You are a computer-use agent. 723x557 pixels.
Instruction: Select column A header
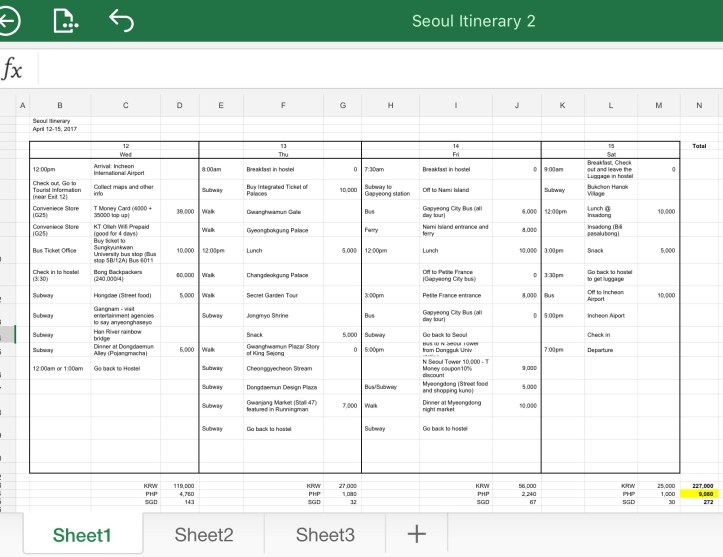click(22, 105)
